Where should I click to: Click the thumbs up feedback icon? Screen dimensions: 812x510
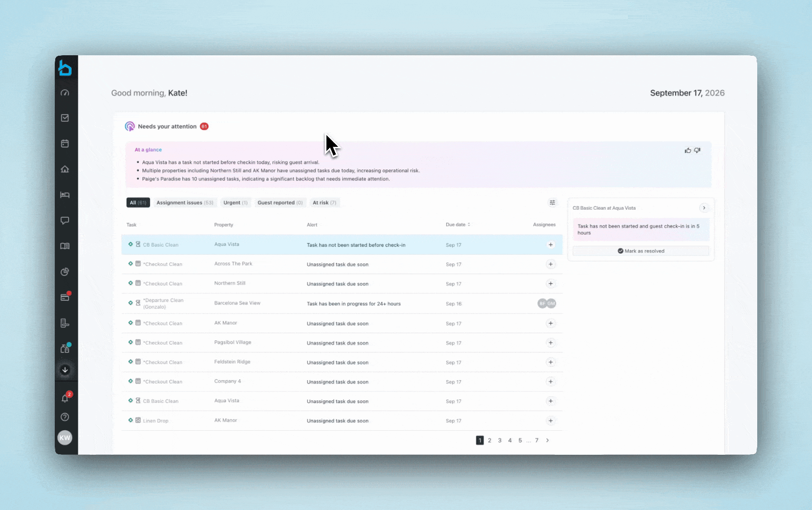[x=688, y=150]
